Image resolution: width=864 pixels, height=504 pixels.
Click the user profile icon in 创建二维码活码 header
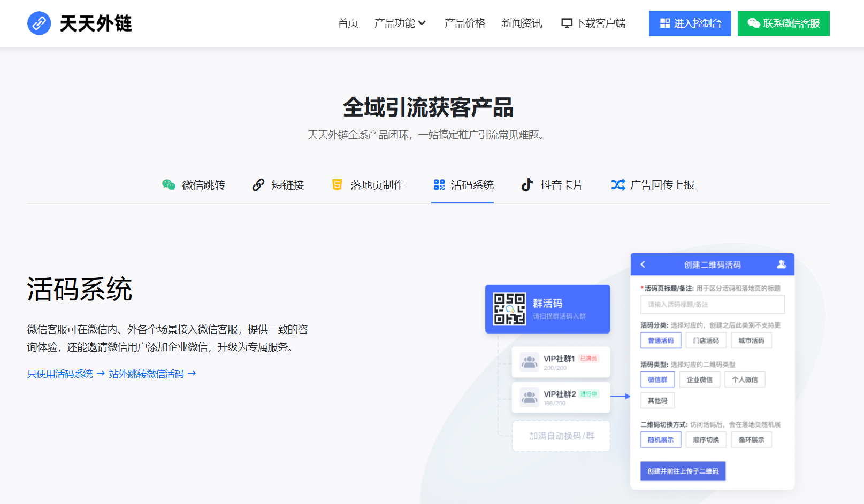(781, 265)
